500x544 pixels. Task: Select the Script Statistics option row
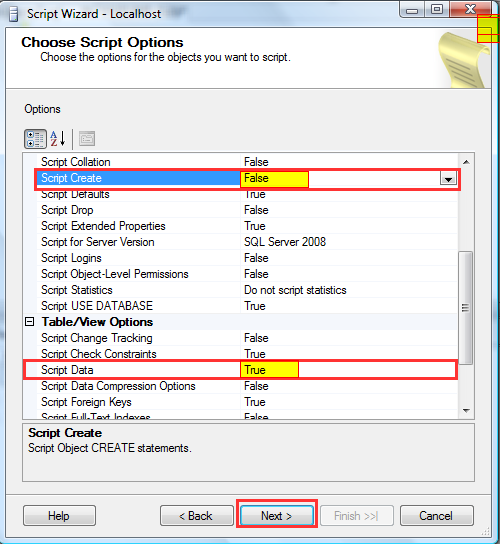pyautogui.click(x=247, y=290)
